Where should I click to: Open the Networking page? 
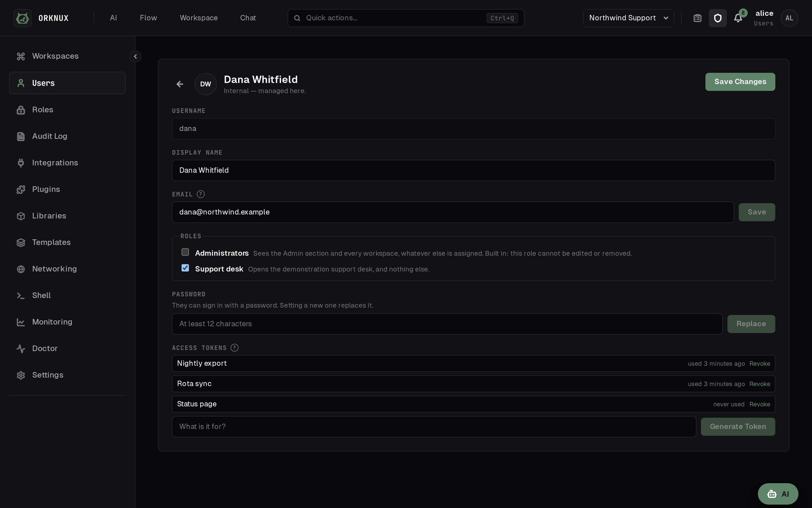67,269
